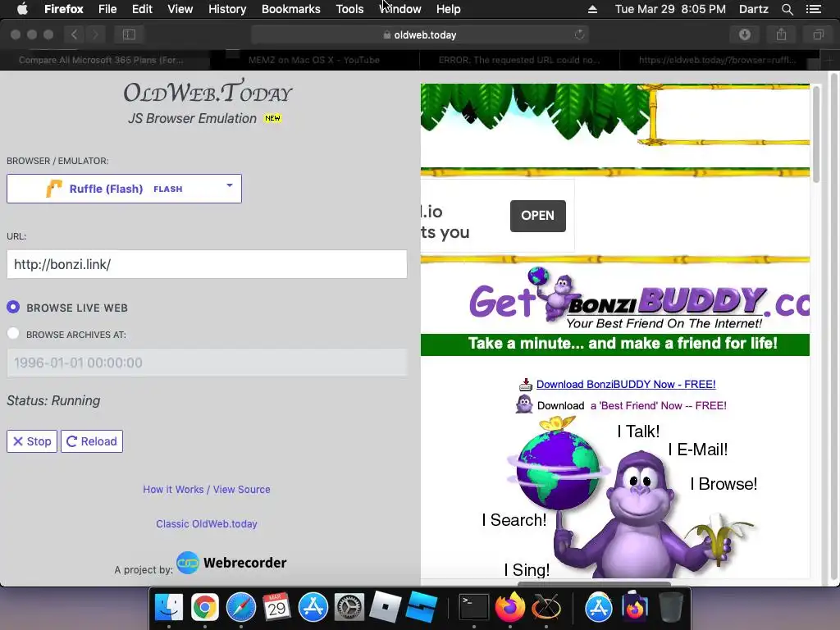Viewport: 840px width, 630px height.
Task: Open Spotlight search magnifier icon
Action: tap(787, 9)
